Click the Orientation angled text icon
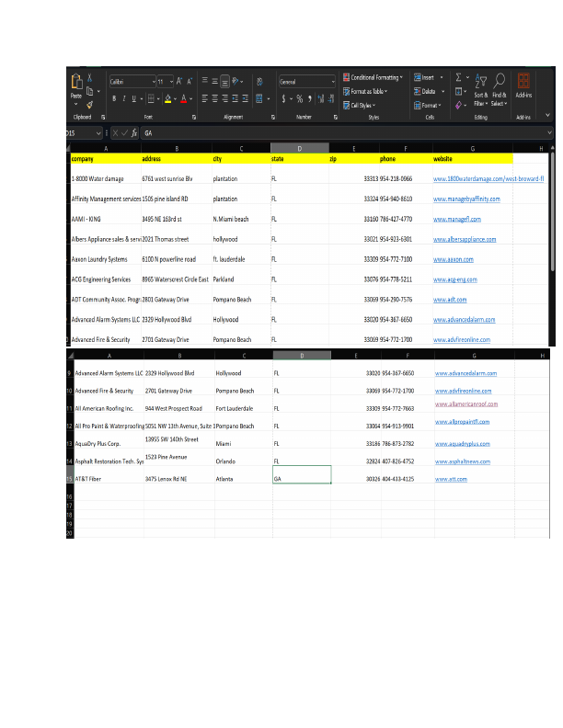Screen dimensions: 563x728 click(236, 81)
